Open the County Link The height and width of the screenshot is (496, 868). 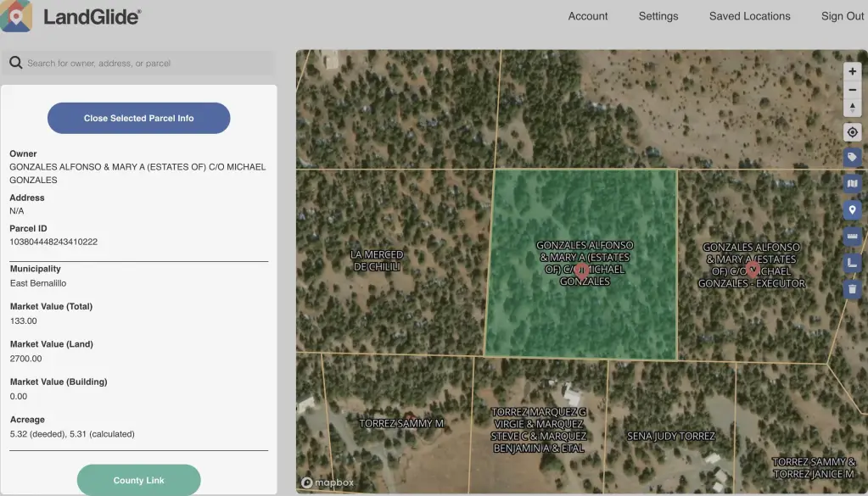pos(138,480)
